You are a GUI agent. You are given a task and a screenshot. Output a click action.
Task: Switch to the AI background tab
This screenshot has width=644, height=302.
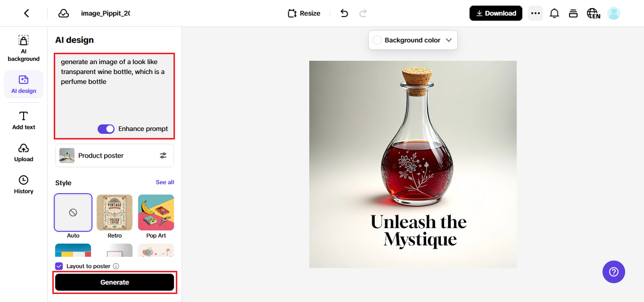(24, 49)
